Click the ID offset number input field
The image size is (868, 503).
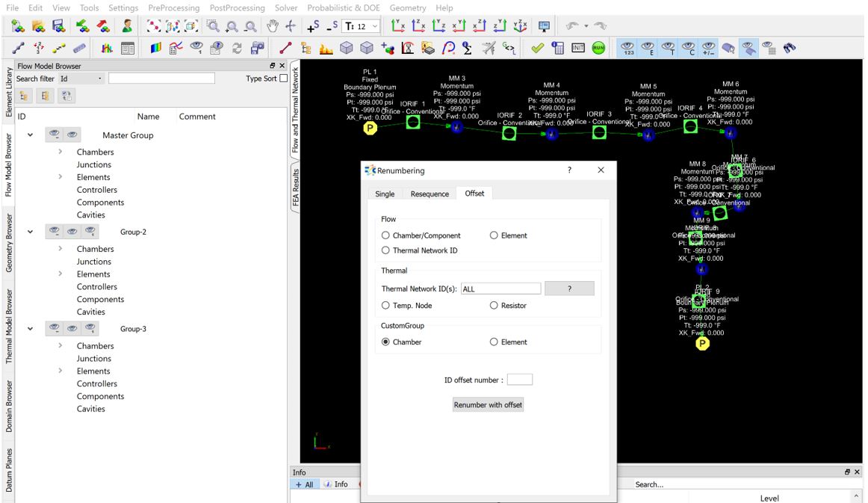pyautogui.click(x=519, y=380)
